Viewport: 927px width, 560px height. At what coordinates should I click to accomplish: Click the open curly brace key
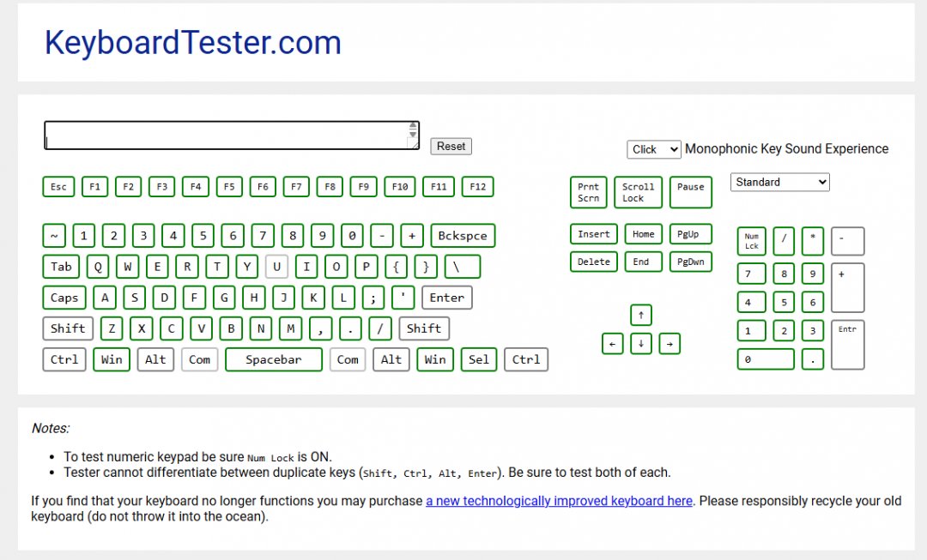pos(396,267)
